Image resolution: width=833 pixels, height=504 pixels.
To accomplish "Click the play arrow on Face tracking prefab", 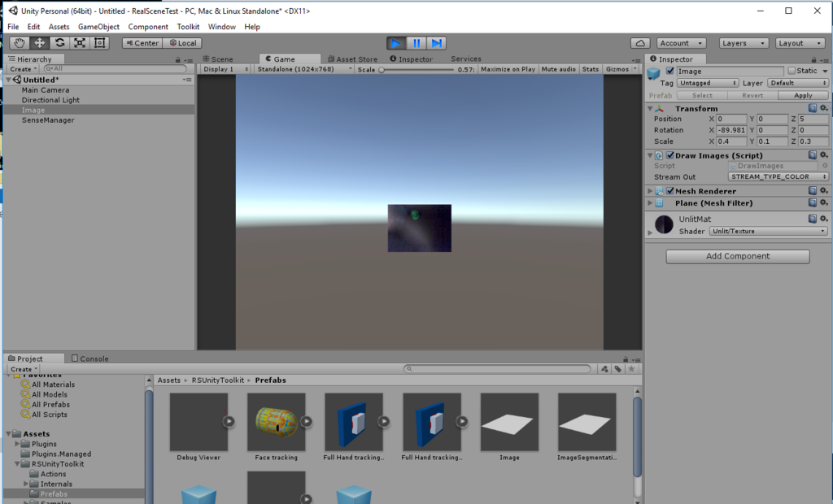I will pyautogui.click(x=307, y=421).
